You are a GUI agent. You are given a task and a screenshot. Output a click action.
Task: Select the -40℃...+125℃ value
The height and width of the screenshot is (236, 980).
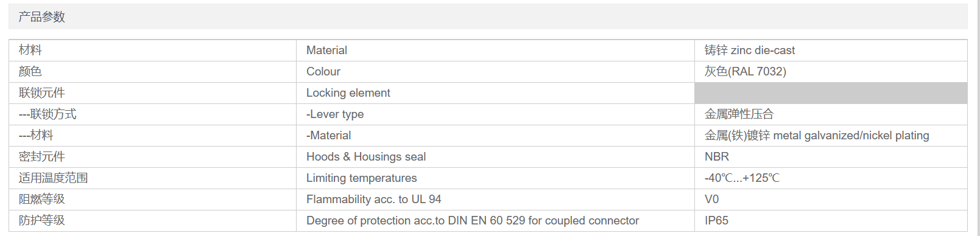(x=742, y=178)
